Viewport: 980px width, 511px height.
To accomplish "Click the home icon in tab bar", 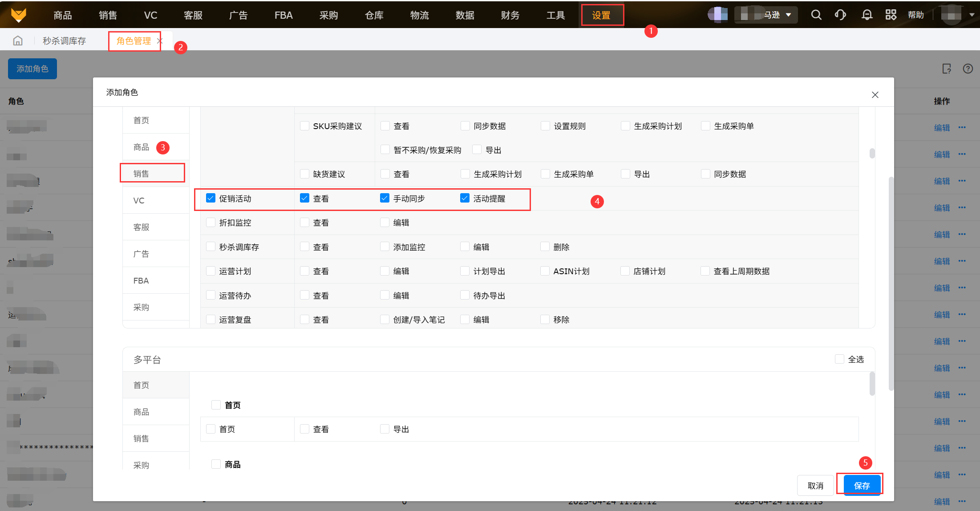I will (x=18, y=41).
